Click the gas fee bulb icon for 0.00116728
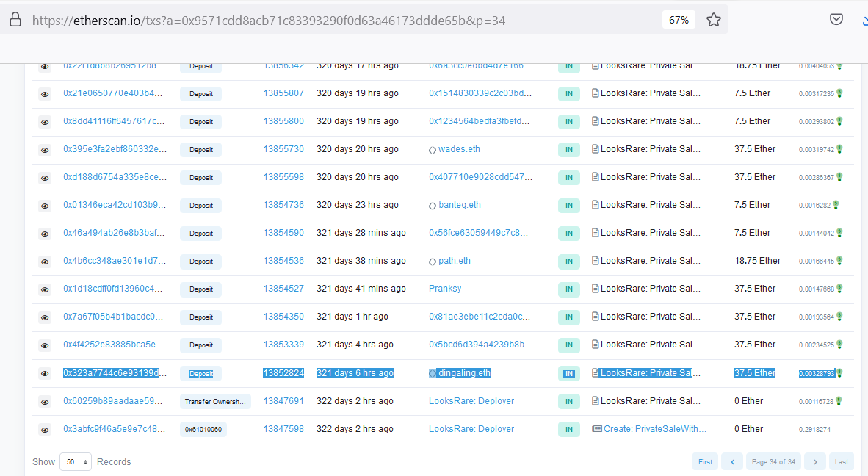868x476 pixels. coord(839,401)
